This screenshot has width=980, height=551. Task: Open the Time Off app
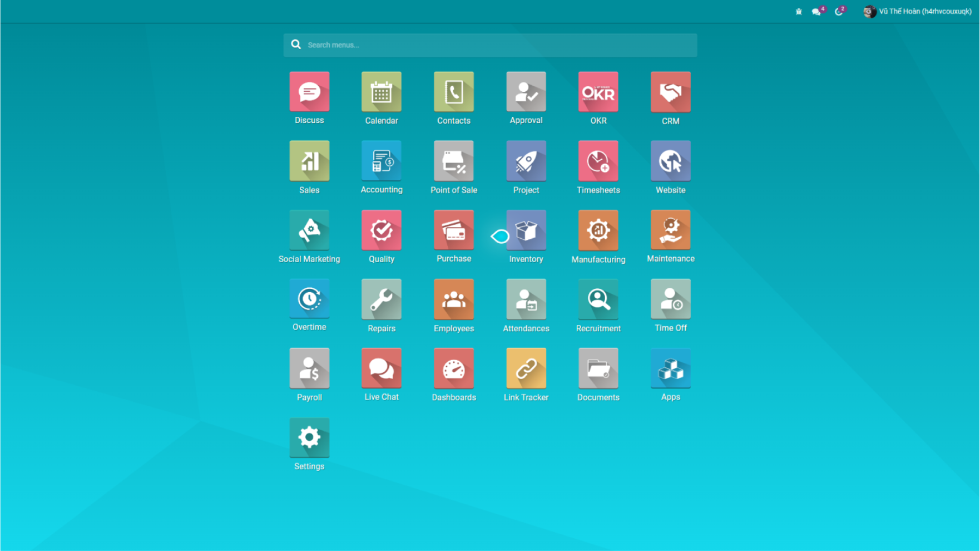tap(671, 299)
